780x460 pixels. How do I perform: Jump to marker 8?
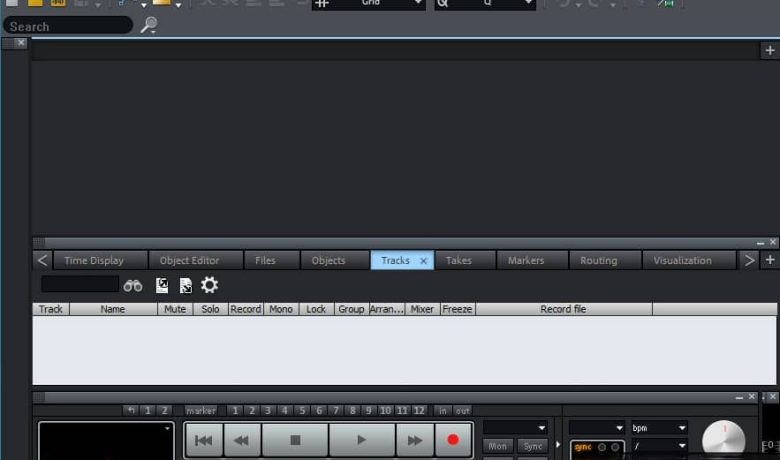(x=352, y=411)
